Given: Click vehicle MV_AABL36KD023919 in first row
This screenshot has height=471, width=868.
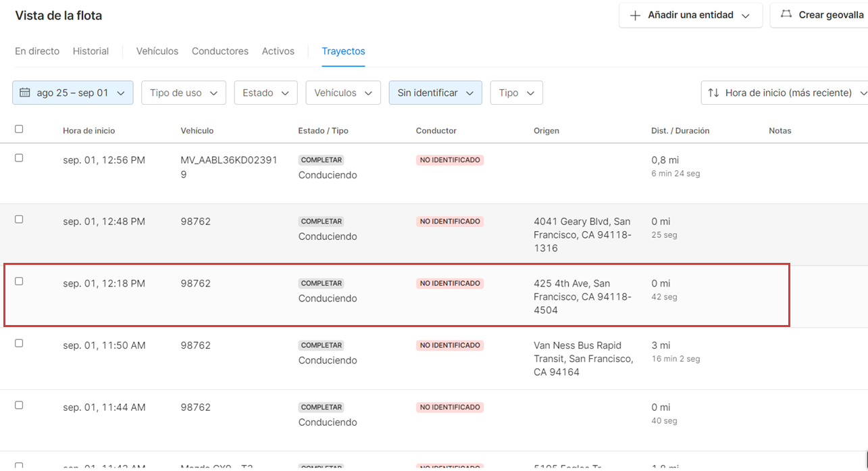Looking at the screenshot, I should pos(229,167).
